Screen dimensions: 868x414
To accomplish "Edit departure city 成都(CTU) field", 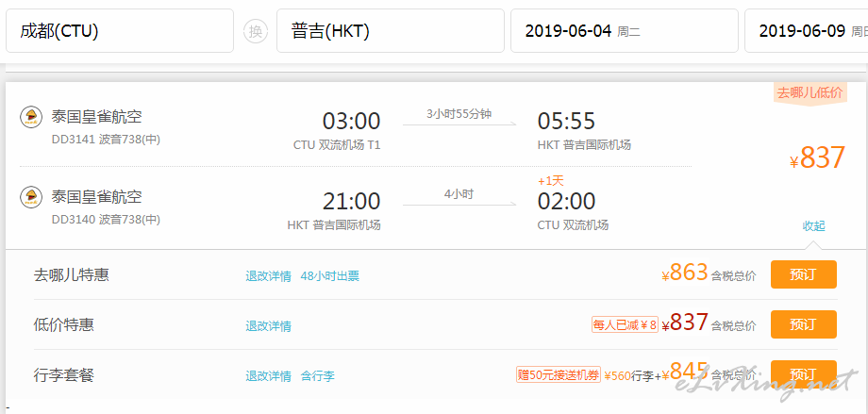I will [x=120, y=31].
